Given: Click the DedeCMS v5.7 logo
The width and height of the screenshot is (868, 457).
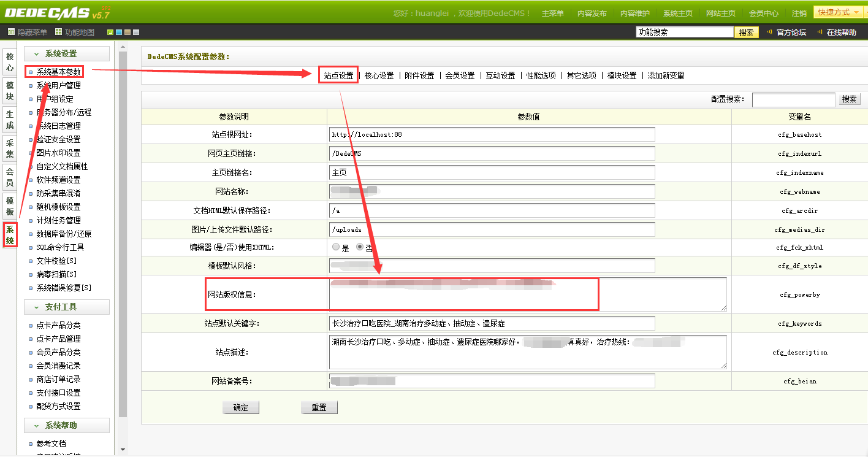Looking at the screenshot, I should coord(57,13).
